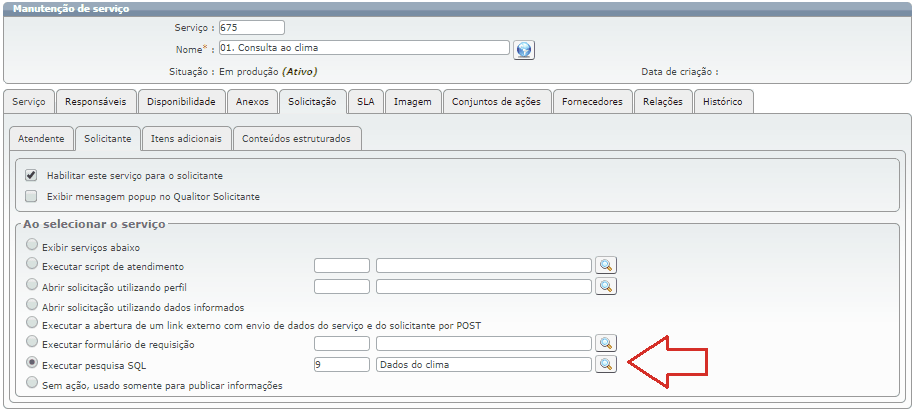This screenshot has height=412, width=914.
Task: Open lookup for Abrir solicitação utilizando perfil
Action: coord(605,286)
